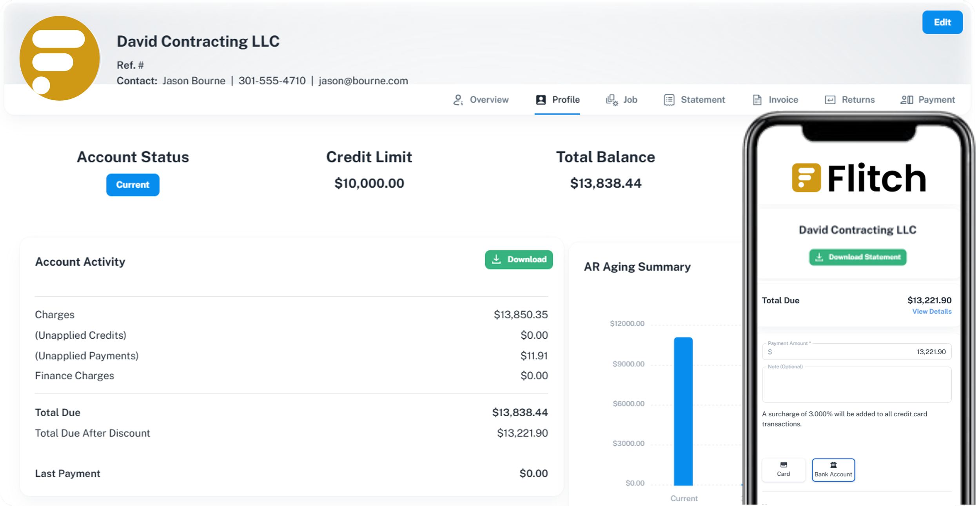Click Download Statement on the phone
The image size is (980, 506).
(858, 257)
